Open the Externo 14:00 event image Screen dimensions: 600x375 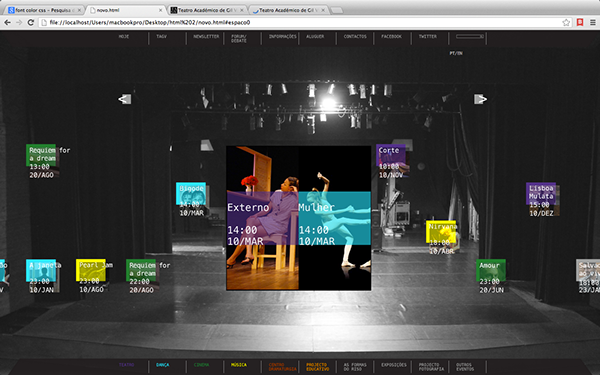[x=262, y=218]
